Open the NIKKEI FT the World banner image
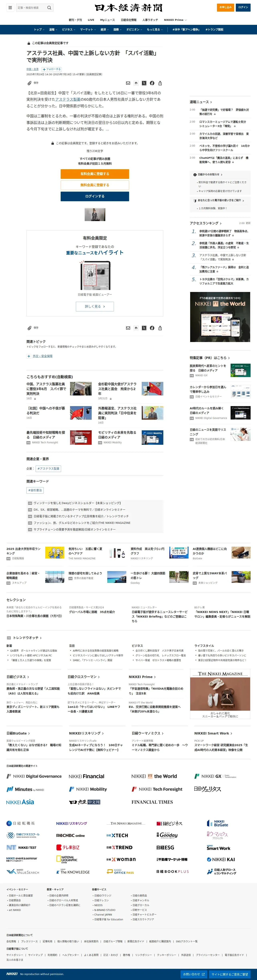This screenshot has width=257, height=980. (220, 317)
